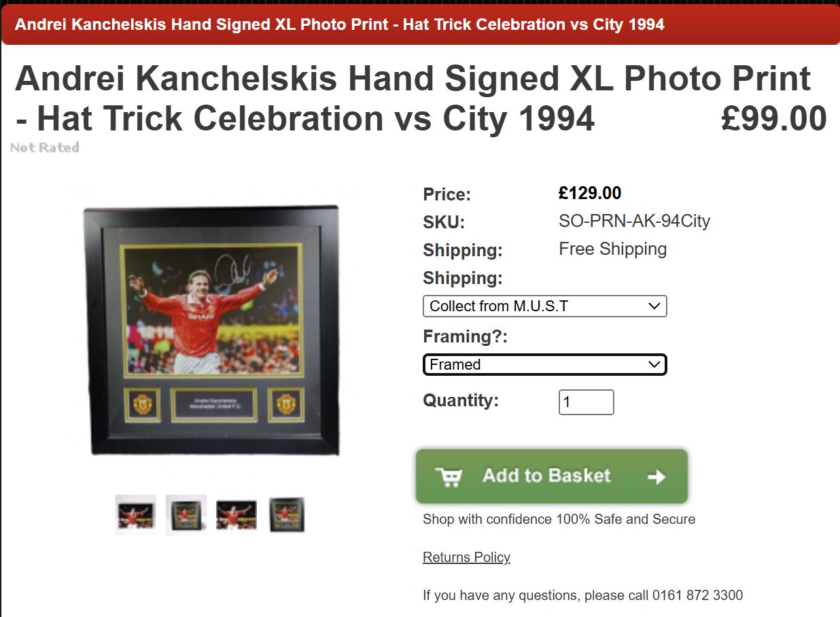Click the shopping cart icon on Add to Basket

click(x=449, y=476)
